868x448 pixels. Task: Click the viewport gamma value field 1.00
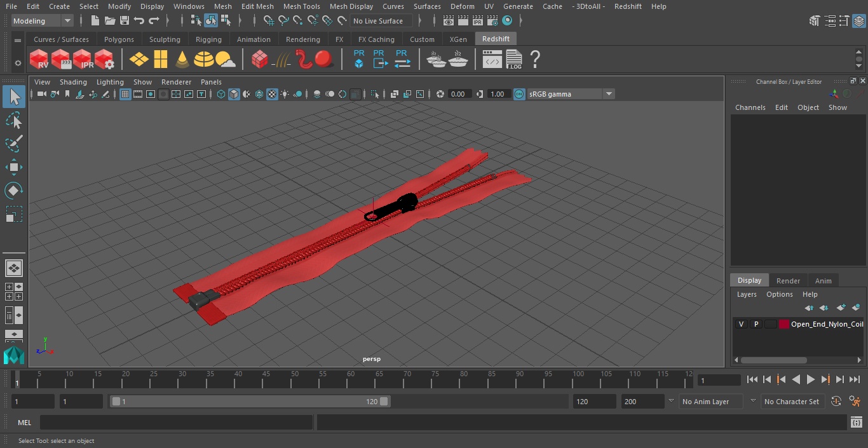(x=498, y=94)
